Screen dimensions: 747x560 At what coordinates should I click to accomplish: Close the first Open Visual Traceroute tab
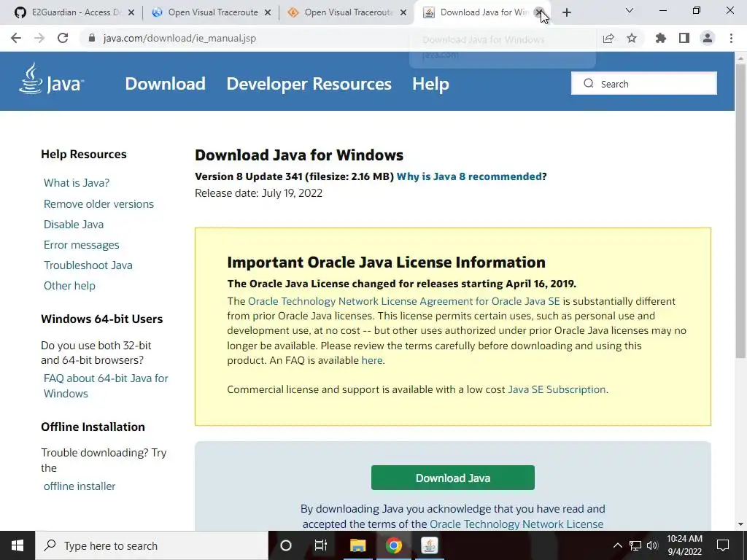tap(268, 12)
